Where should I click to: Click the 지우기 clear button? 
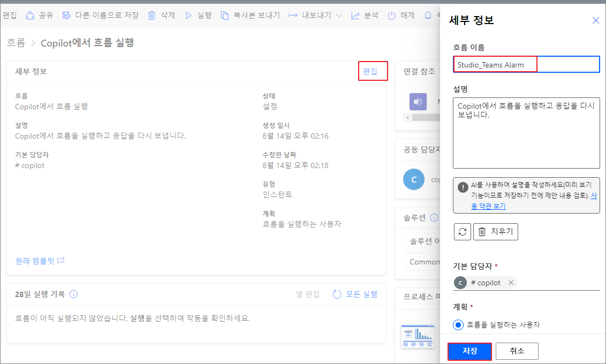click(x=496, y=232)
